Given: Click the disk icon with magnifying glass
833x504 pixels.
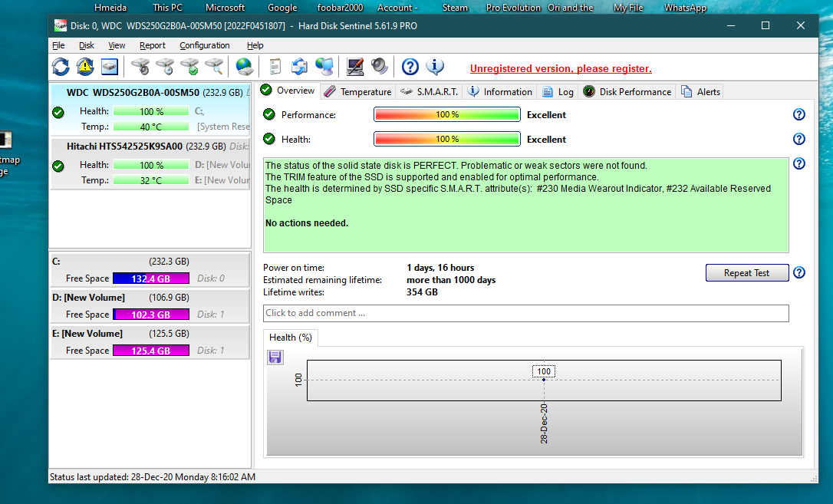Looking at the screenshot, I should (x=213, y=67).
